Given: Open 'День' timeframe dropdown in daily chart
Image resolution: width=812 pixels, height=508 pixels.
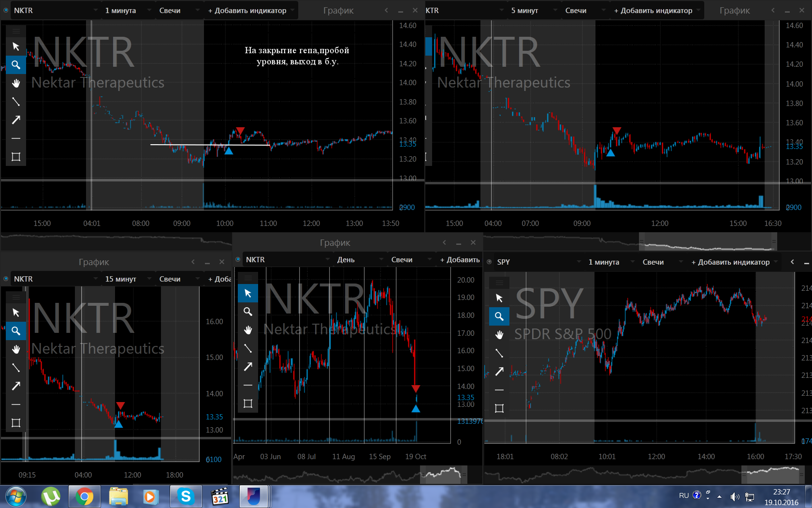Looking at the screenshot, I should (360, 259).
